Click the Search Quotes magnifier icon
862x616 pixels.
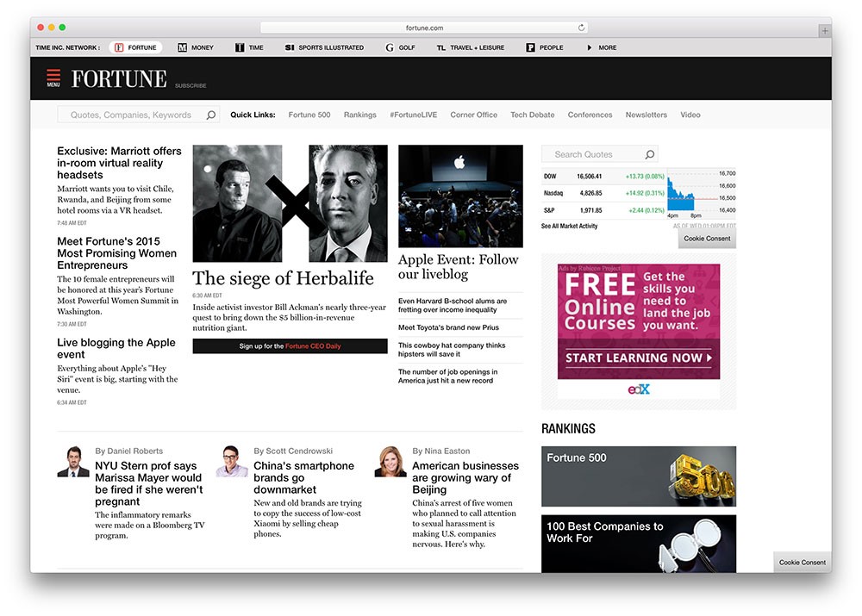[x=650, y=154]
